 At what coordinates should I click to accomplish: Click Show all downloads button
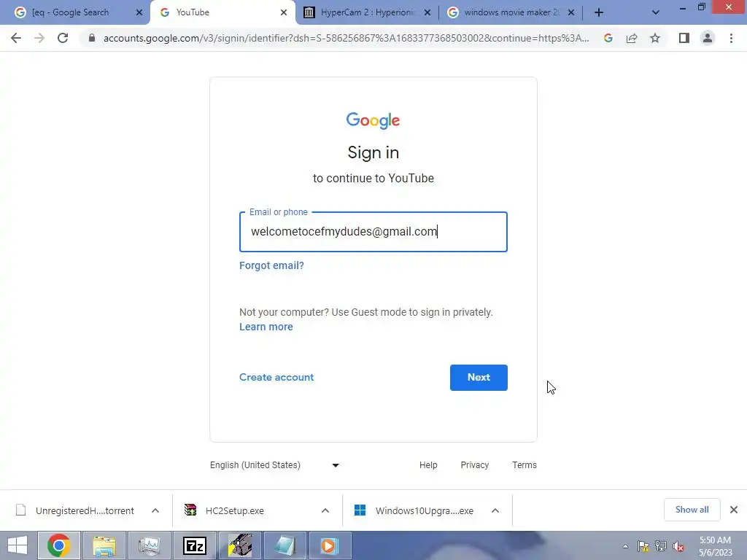pos(692,510)
